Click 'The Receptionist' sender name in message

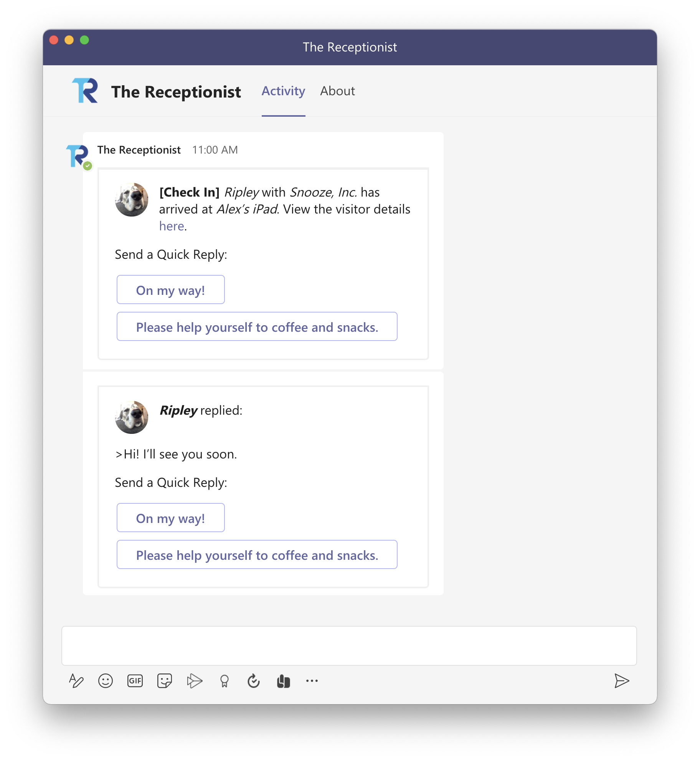point(139,150)
